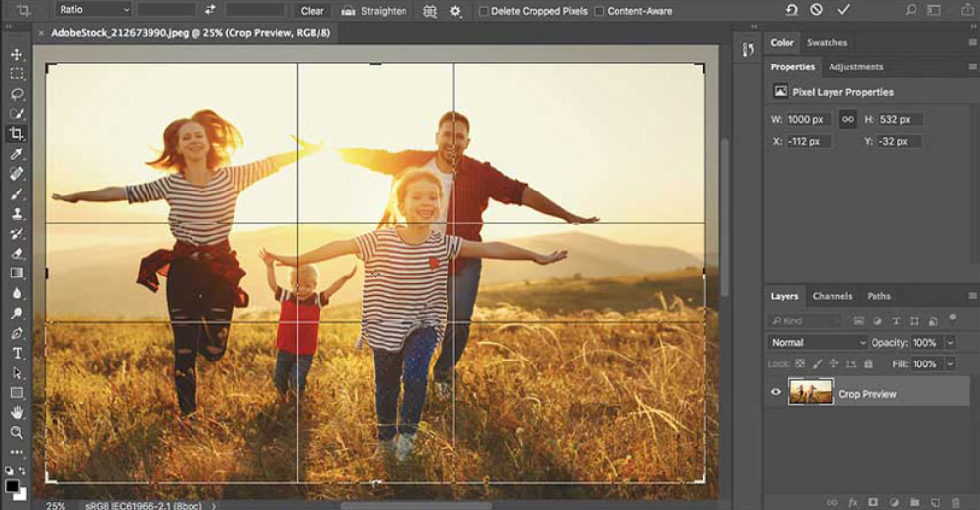
Task: Enable the Delete Cropped Pixels checkbox
Action: [x=483, y=11]
